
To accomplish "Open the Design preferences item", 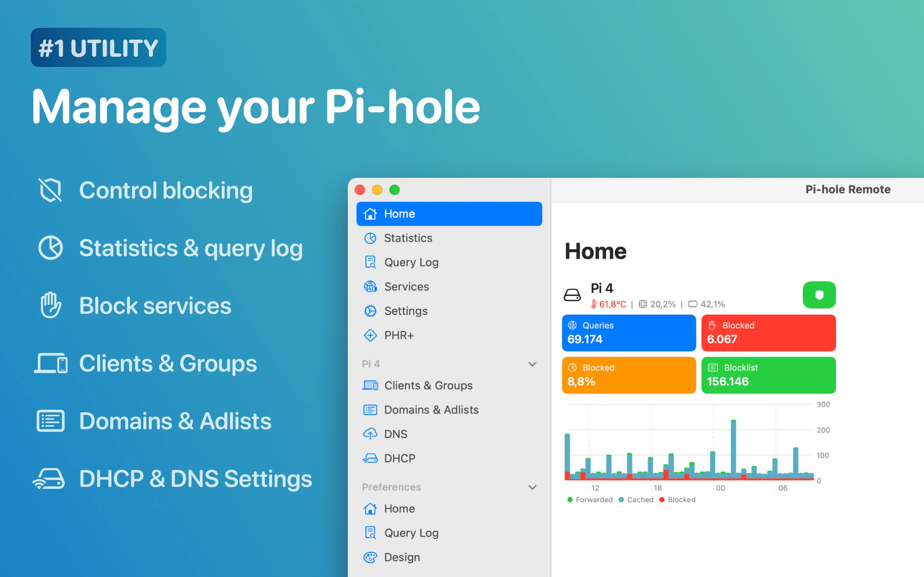I will click(x=402, y=557).
